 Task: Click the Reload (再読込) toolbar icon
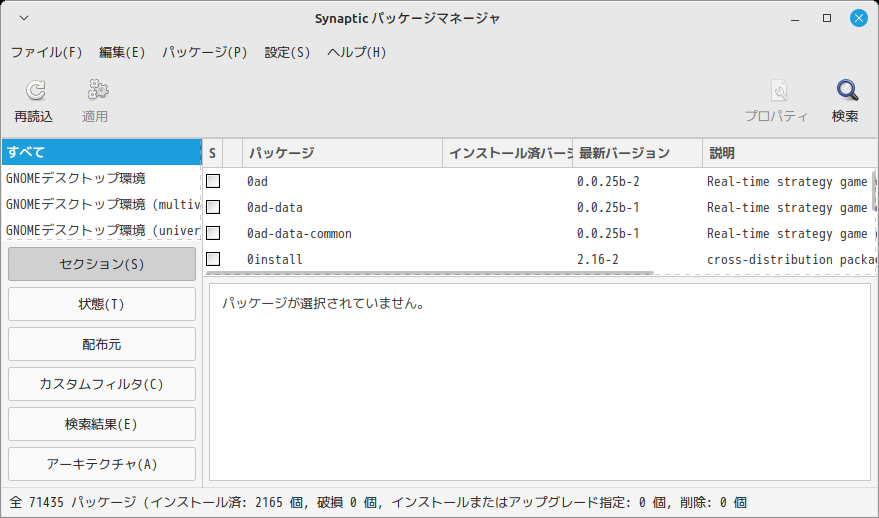35,90
